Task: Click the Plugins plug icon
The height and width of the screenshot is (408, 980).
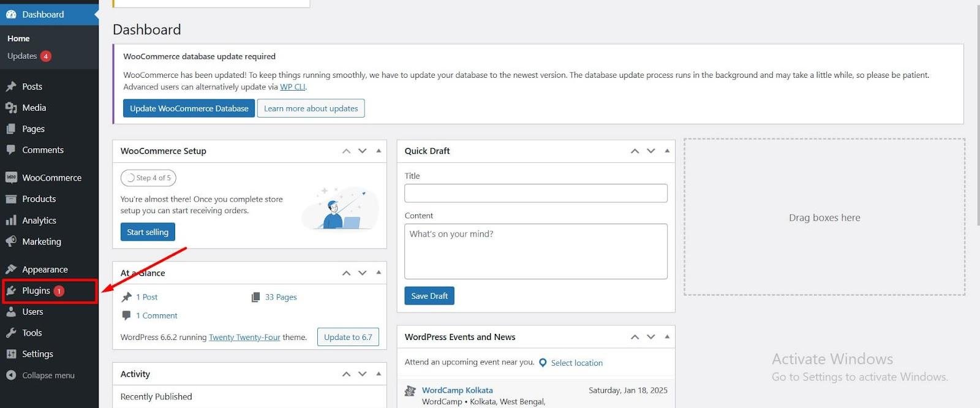Action: (11, 290)
